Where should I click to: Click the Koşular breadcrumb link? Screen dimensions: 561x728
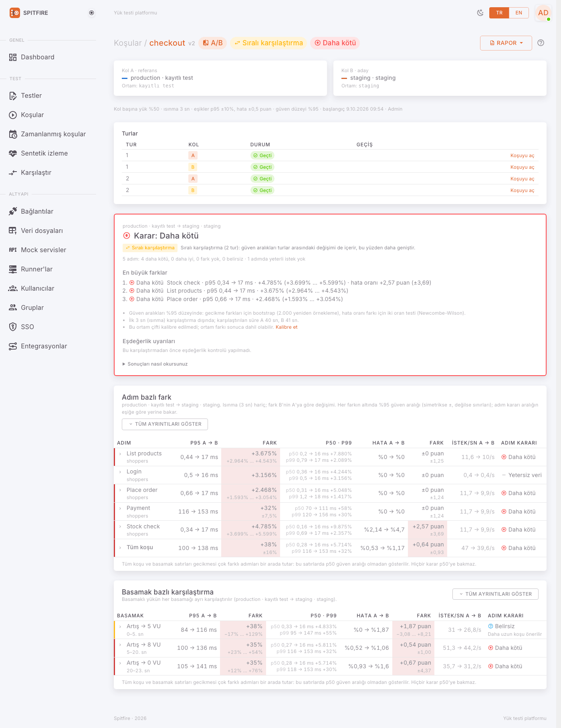coord(128,43)
